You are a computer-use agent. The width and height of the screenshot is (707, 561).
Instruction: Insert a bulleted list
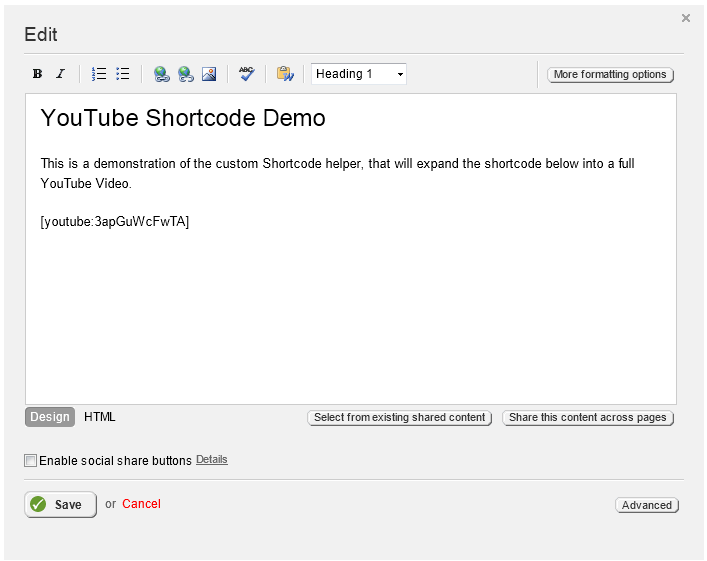point(123,74)
